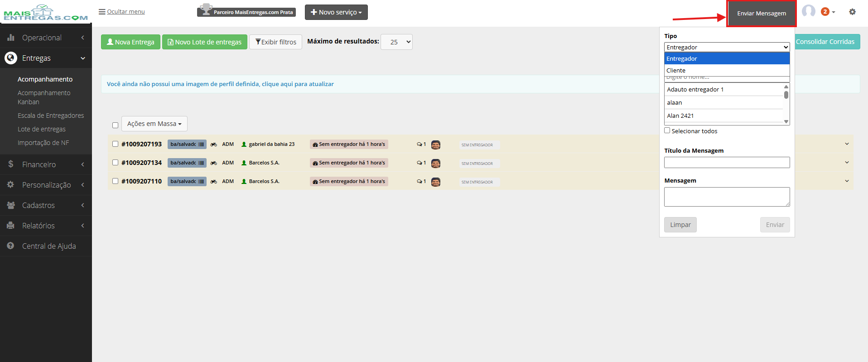The width and height of the screenshot is (868, 362).
Task: Click the Limpar button
Action: (680, 225)
